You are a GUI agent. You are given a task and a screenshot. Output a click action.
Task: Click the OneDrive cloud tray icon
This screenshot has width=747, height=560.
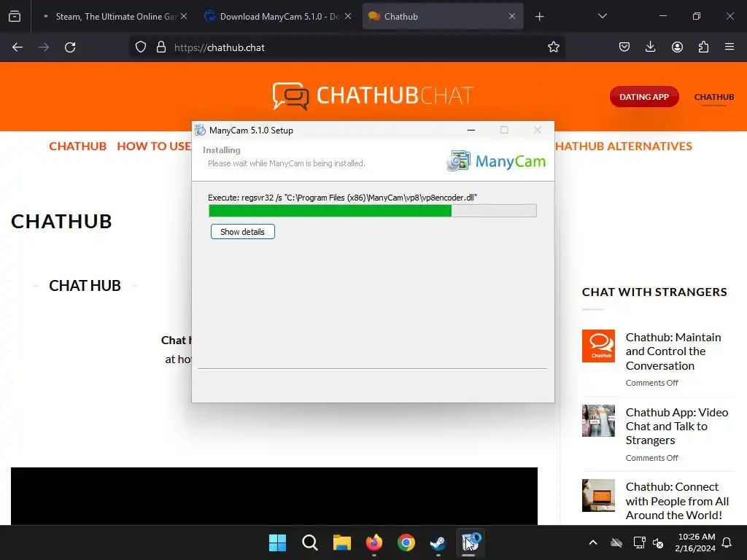pyautogui.click(x=616, y=542)
